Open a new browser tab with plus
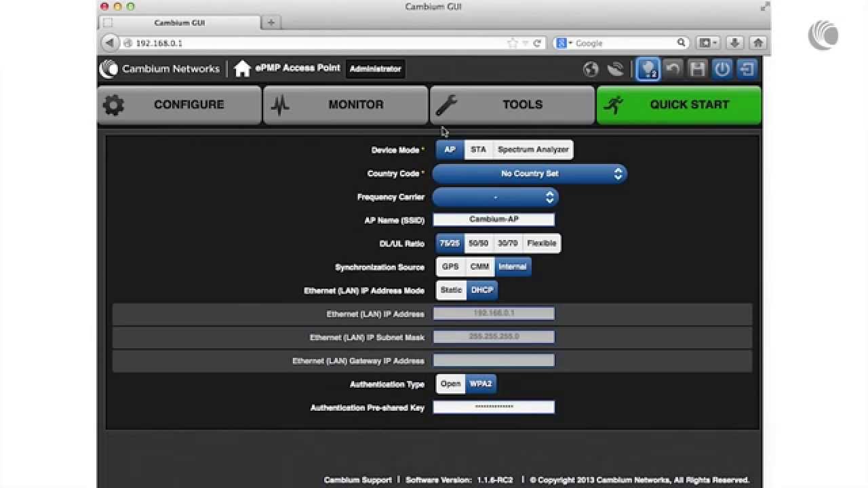The width and height of the screenshot is (868, 488). [271, 22]
